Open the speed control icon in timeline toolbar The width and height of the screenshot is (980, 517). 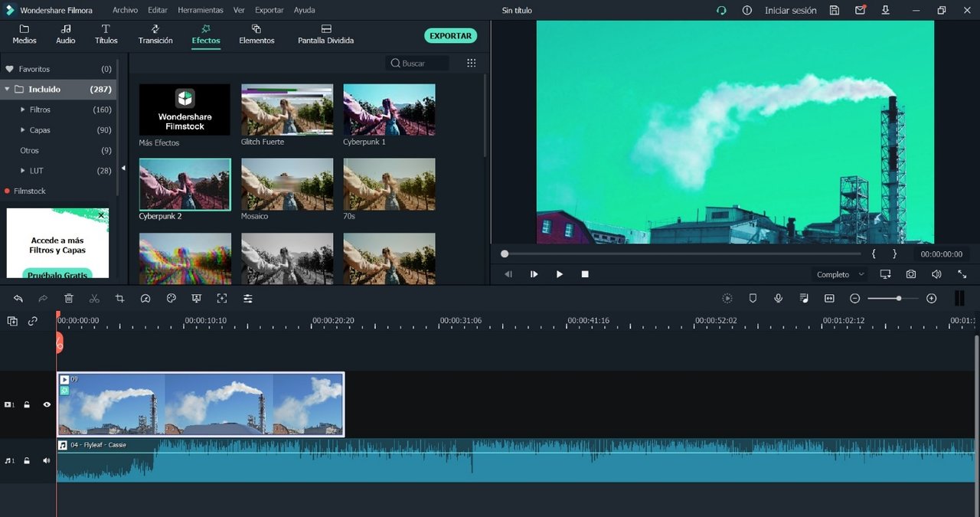pyautogui.click(x=145, y=299)
